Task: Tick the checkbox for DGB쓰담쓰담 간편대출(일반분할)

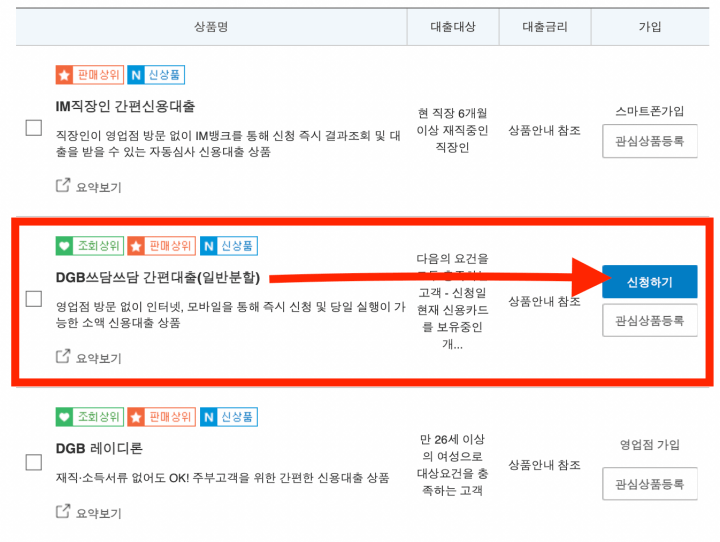Action: [34, 299]
